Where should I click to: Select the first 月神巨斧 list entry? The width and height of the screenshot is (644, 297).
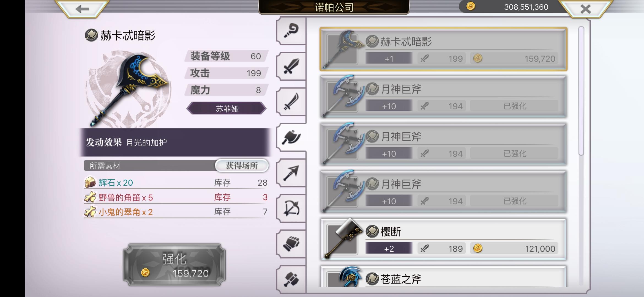(443, 97)
